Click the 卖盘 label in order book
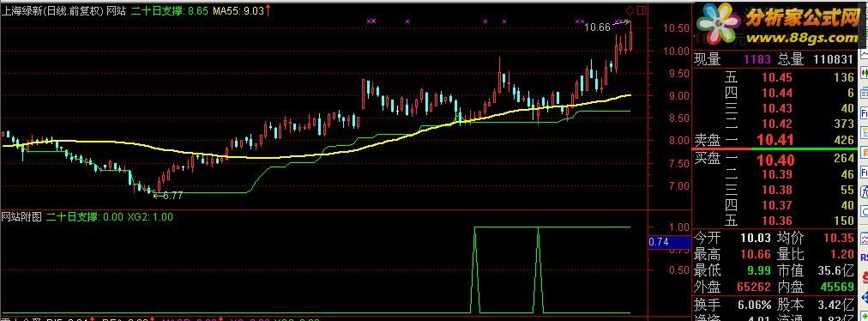Screen dimensions: 868x321 pyautogui.click(x=708, y=140)
